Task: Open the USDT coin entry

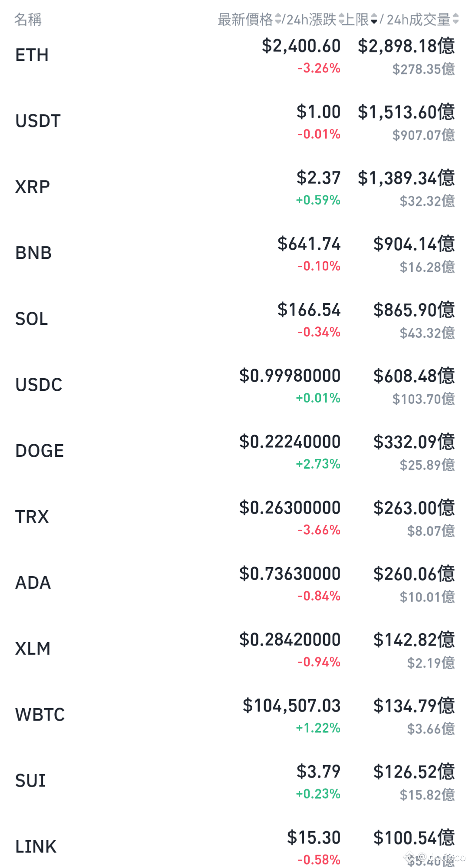Action: [234, 122]
